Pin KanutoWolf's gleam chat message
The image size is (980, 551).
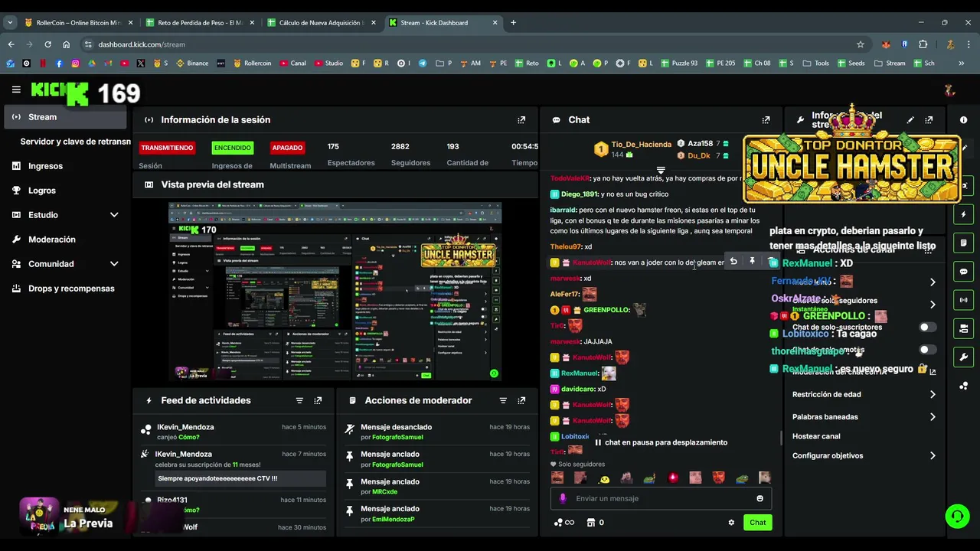(x=752, y=262)
